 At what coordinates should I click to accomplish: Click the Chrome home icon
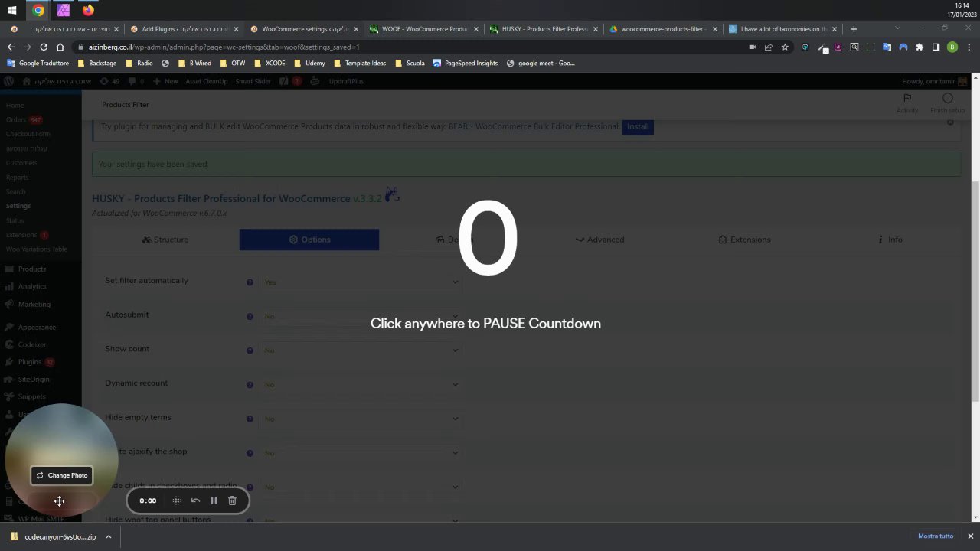coord(60,47)
